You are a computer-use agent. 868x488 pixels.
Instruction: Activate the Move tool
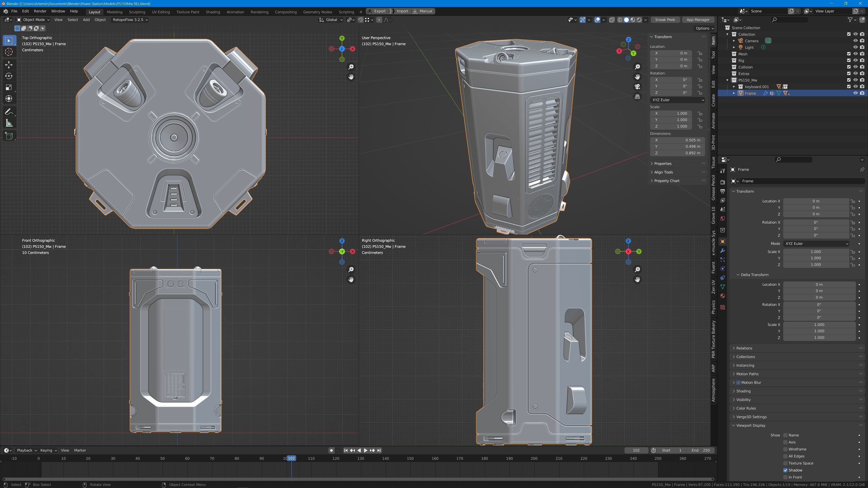pyautogui.click(x=9, y=65)
